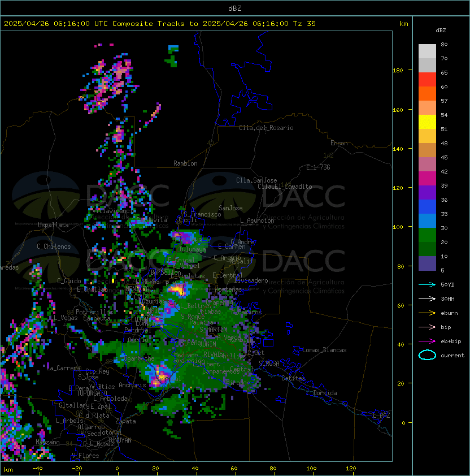Click the Divisadero place label
470x476 pixels.
(x=251, y=280)
